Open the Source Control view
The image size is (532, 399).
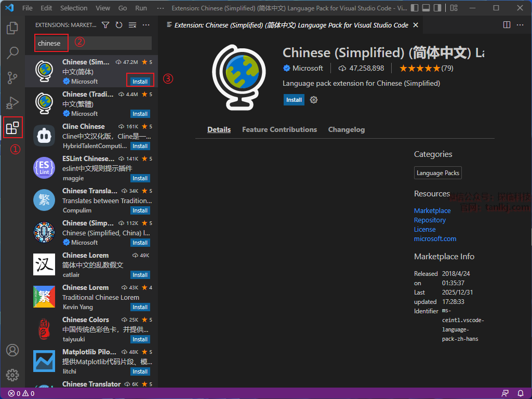point(12,78)
